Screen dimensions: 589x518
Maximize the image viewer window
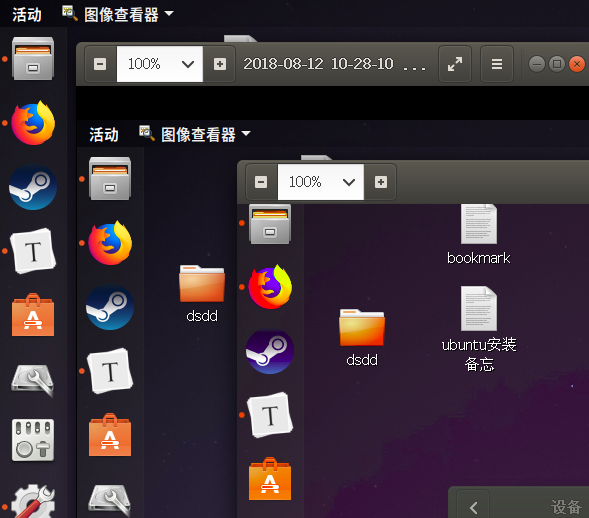[557, 64]
